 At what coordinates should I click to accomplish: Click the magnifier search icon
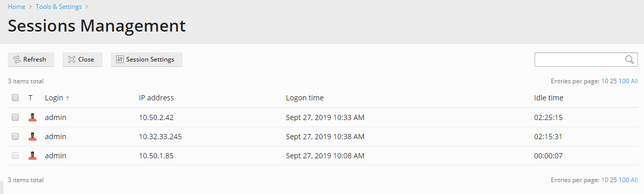click(629, 59)
